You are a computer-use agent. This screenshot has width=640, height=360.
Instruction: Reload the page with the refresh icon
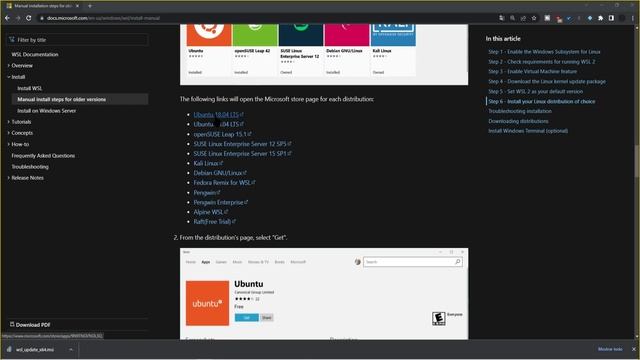click(x=29, y=18)
